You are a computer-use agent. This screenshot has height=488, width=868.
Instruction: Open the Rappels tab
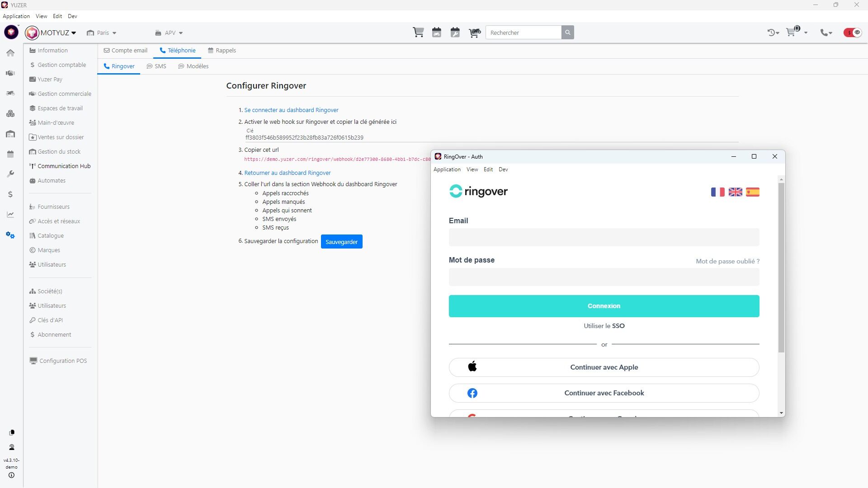[222, 51]
